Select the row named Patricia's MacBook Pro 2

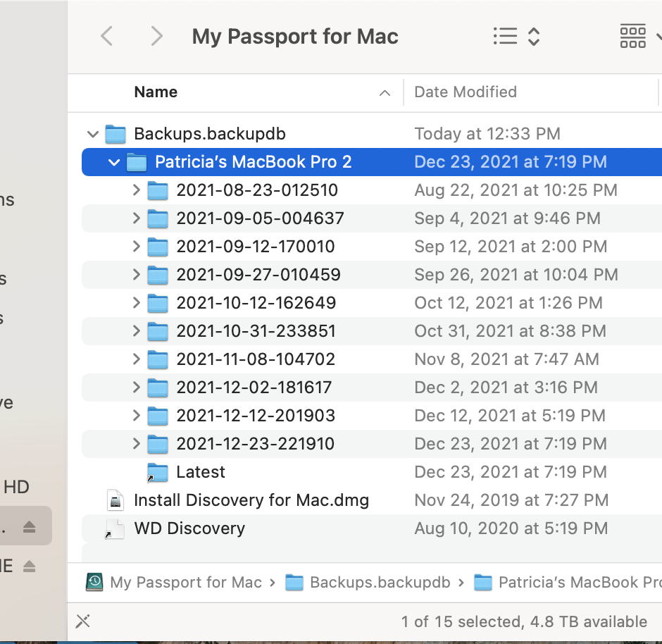(372, 162)
